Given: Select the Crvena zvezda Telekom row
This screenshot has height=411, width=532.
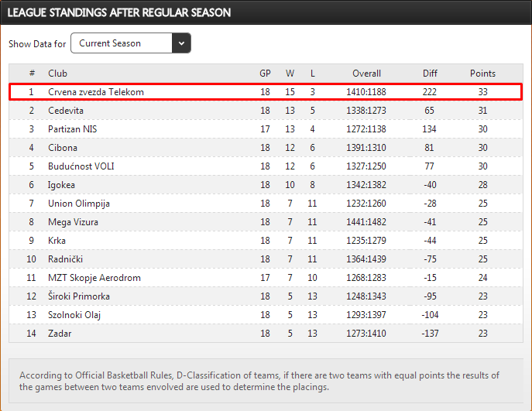Looking at the screenshot, I should (x=96, y=92).
